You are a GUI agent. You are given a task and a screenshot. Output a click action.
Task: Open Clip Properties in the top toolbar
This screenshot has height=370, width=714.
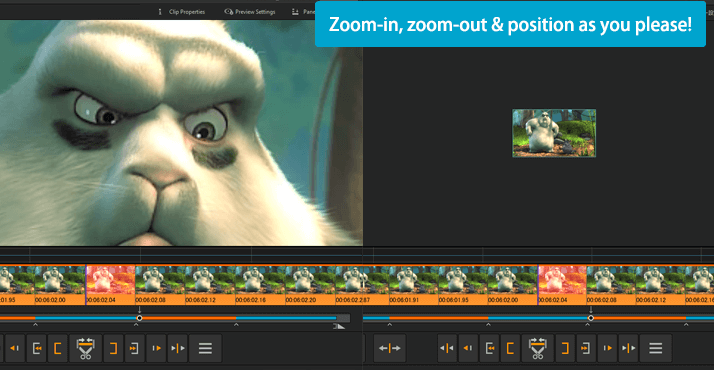pyautogui.click(x=187, y=12)
